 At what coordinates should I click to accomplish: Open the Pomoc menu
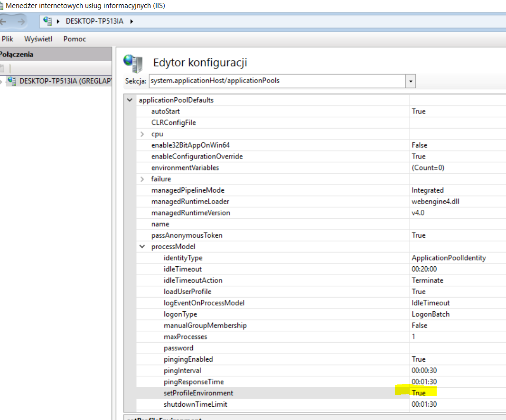click(75, 39)
